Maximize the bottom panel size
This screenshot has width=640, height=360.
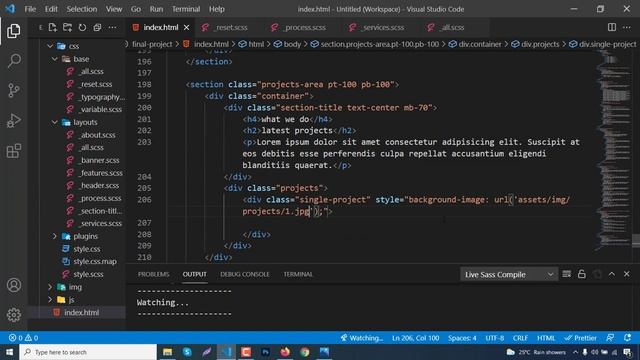click(611, 274)
